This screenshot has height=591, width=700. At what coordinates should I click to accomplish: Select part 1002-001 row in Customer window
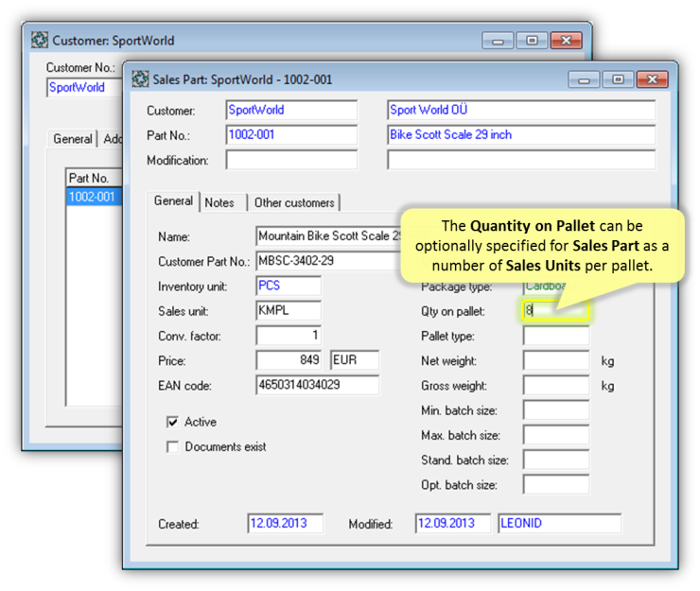(94, 197)
